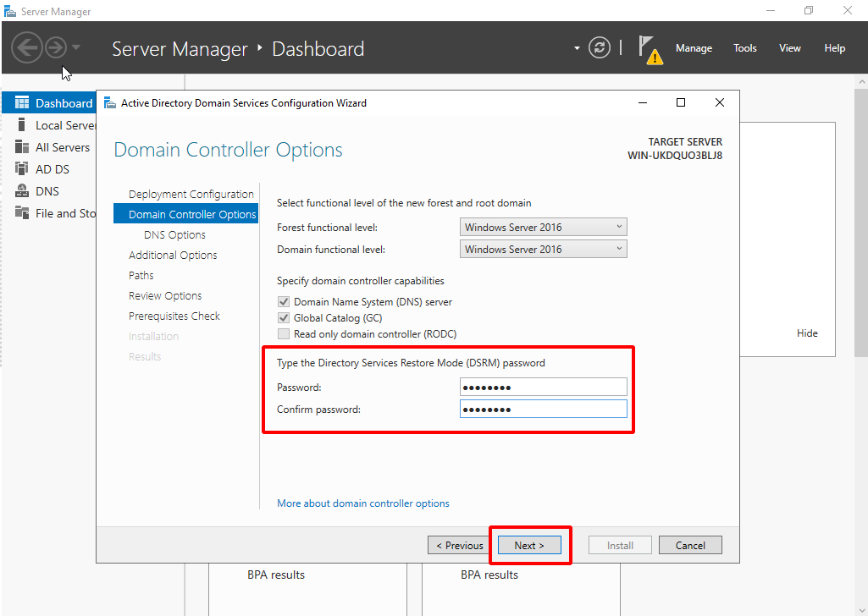Click the back navigation arrow icon
The height and width of the screenshot is (616, 868).
[x=26, y=47]
